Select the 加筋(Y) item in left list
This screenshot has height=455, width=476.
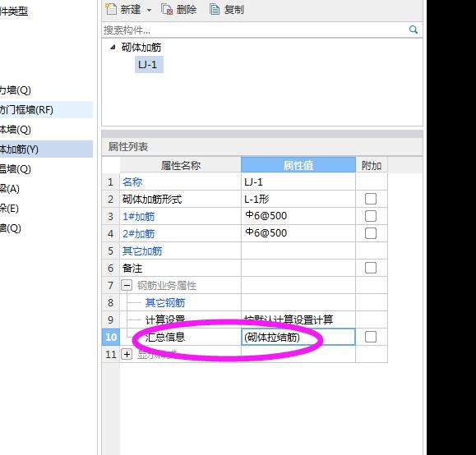pyautogui.click(x=46, y=149)
